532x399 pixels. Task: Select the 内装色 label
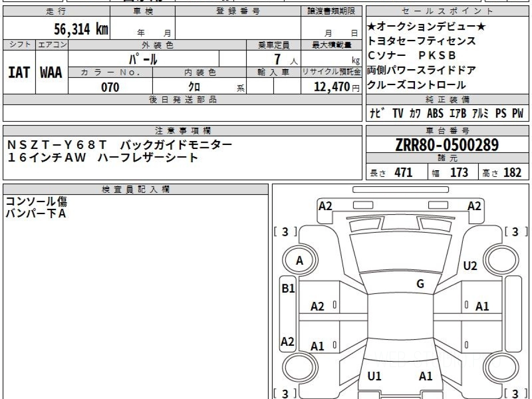pos(199,72)
